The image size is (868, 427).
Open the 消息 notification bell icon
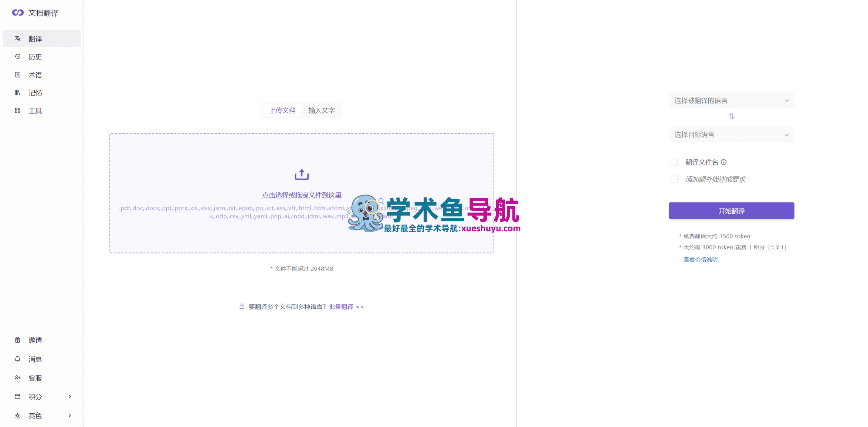(17, 359)
